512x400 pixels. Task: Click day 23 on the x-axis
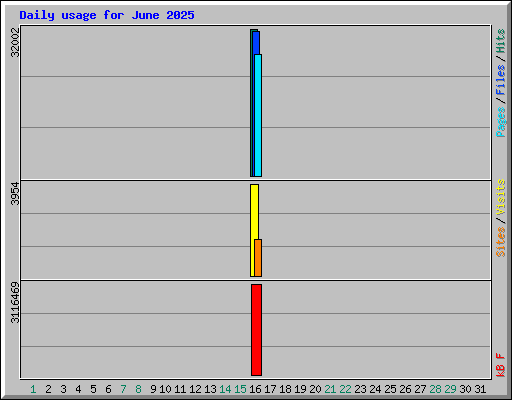(360, 389)
